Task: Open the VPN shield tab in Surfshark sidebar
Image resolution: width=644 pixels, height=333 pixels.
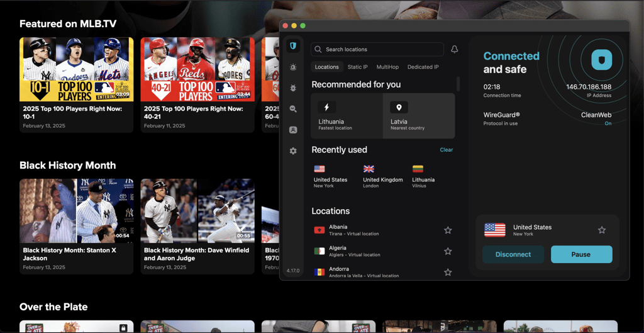Action: point(293,45)
